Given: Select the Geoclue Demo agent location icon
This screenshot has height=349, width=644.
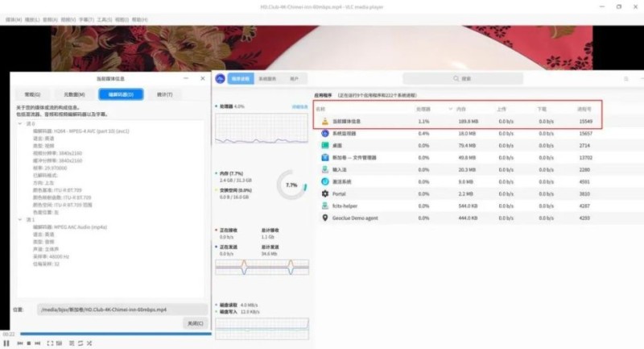Looking at the screenshot, I should [324, 218].
